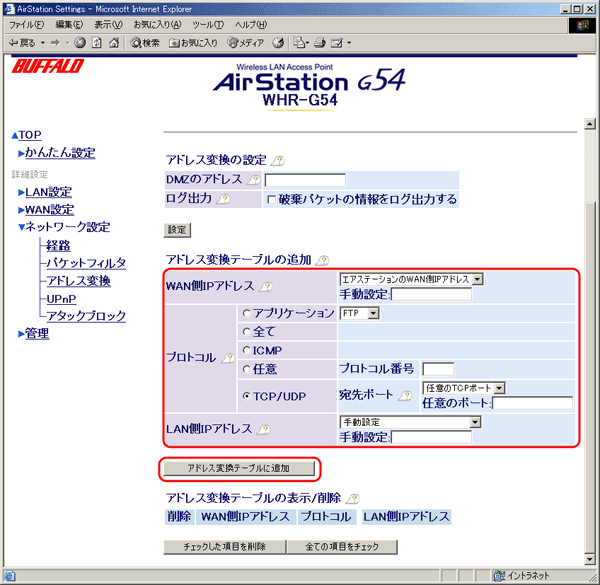Open the ファイル(F) menu

pyautogui.click(x=26, y=25)
